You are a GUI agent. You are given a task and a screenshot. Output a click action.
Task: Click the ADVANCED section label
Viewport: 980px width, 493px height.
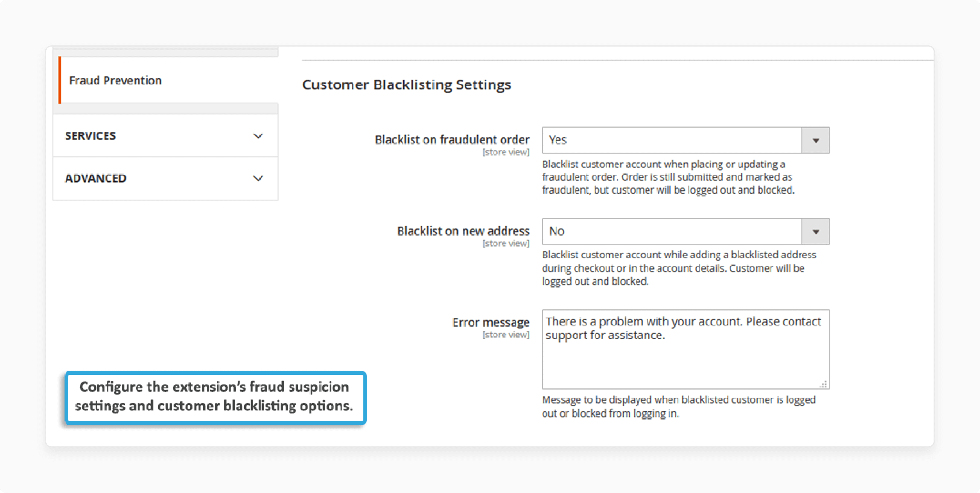[95, 178]
